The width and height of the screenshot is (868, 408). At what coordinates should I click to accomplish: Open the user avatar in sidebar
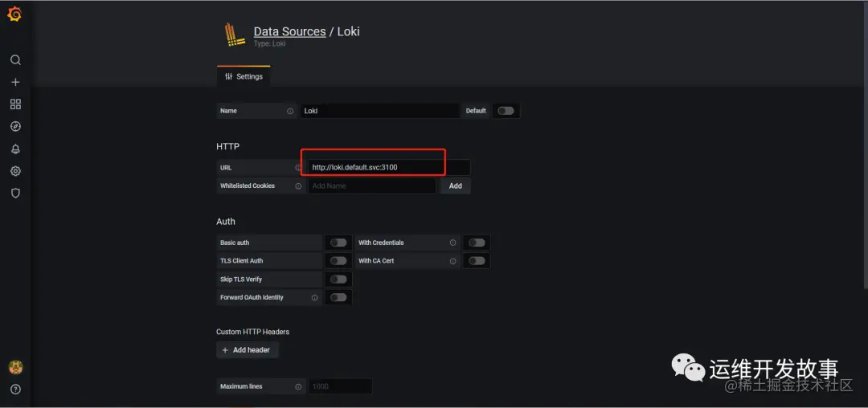click(x=15, y=367)
